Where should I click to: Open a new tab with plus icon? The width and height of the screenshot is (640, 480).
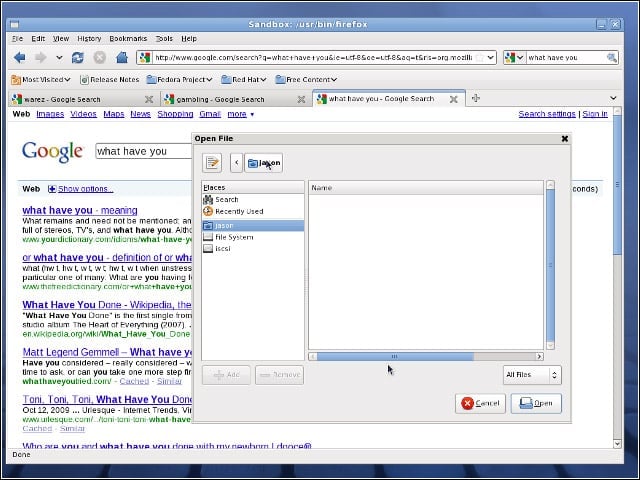476,98
